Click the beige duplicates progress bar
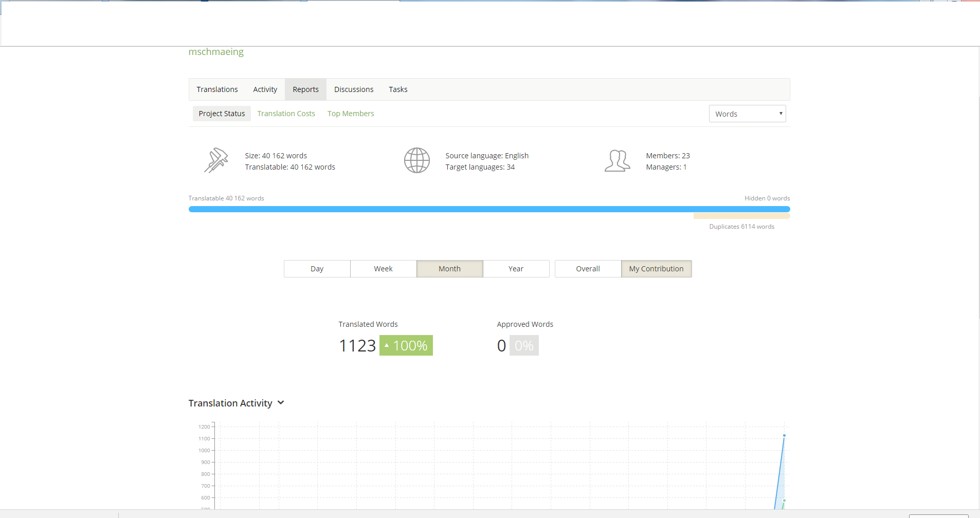Image resolution: width=980 pixels, height=518 pixels. point(741,216)
